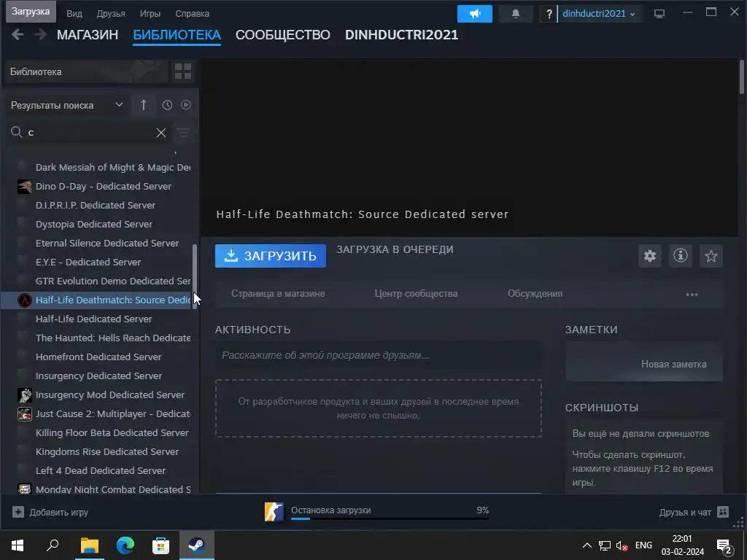Open the Dino D-Day server icon
Viewport: 747px width, 560px height.
tap(25, 186)
